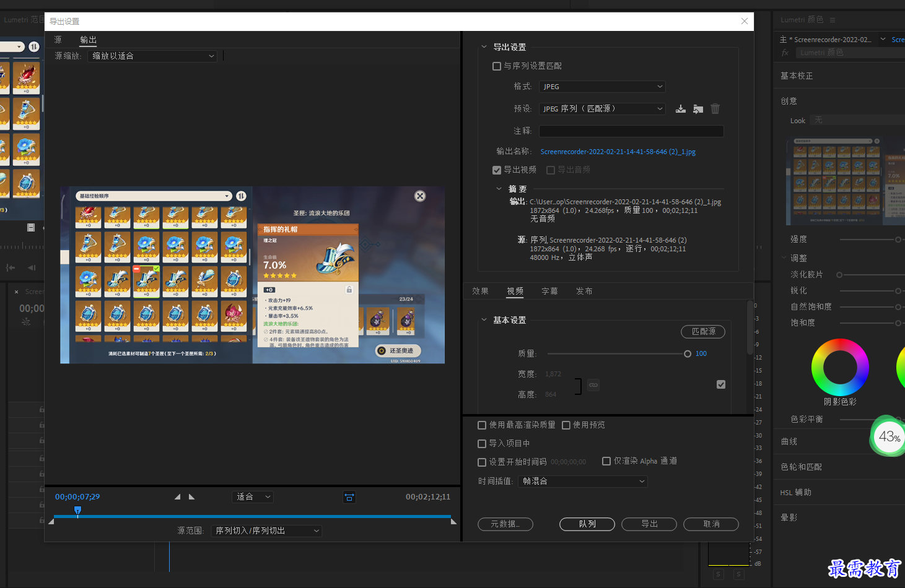This screenshot has height=588, width=905.
Task: Uncheck the width-height match source checkbox
Action: (721, 384)
